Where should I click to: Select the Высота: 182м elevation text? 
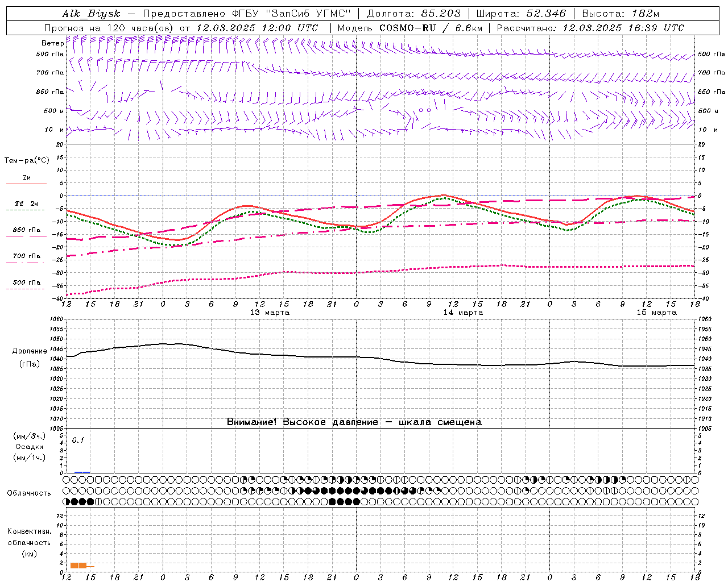[621, 14]
